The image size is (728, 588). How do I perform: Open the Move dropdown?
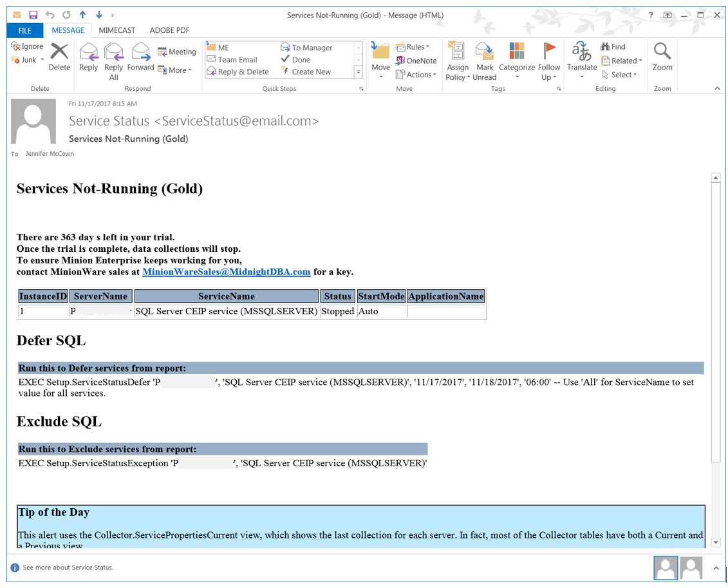[380, 61]
